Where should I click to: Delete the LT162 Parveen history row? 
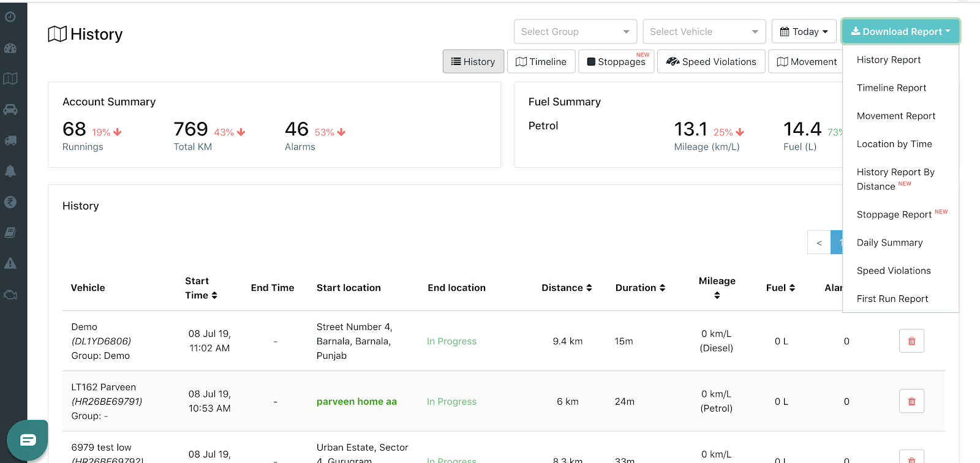click(911, 401)
